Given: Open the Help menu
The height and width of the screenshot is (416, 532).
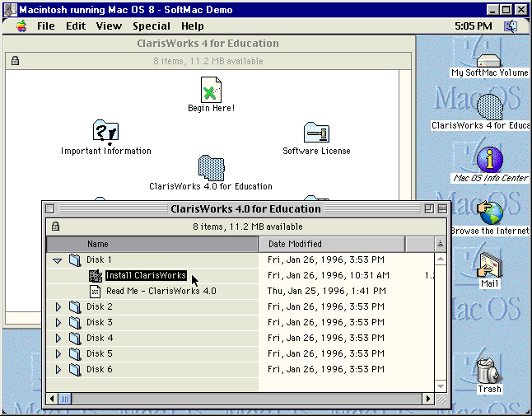Looking at the screenshot, I should [x=193, y=26].
